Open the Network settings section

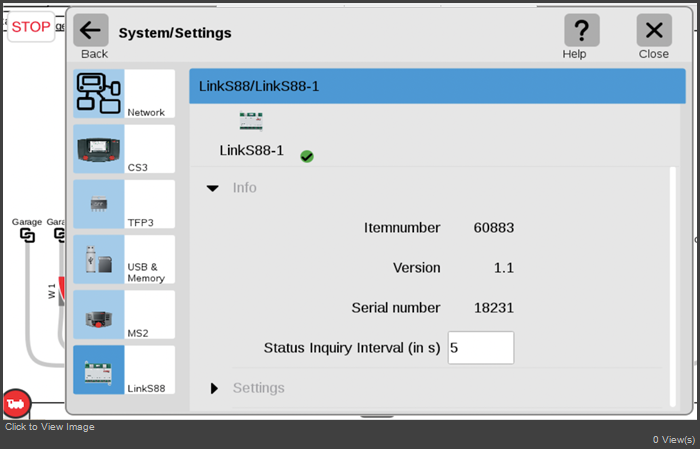(124, 93)
